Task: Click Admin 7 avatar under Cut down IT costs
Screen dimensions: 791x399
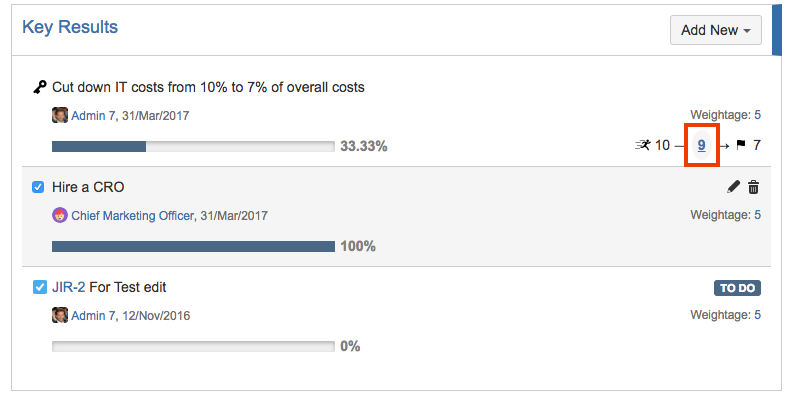Action: pyautogui.click(x=60, y=115)
